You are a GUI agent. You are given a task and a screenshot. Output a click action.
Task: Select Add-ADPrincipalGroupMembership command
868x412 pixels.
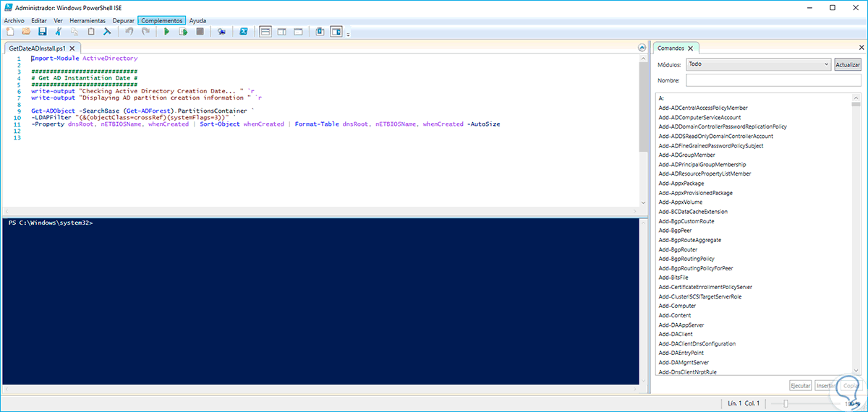pyautogui.click(x=701, y=164)
